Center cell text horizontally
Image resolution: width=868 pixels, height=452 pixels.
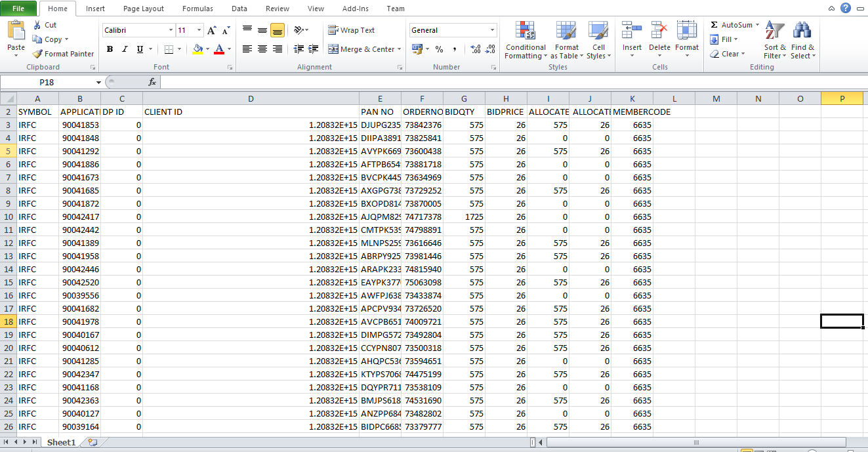point(262,49)
